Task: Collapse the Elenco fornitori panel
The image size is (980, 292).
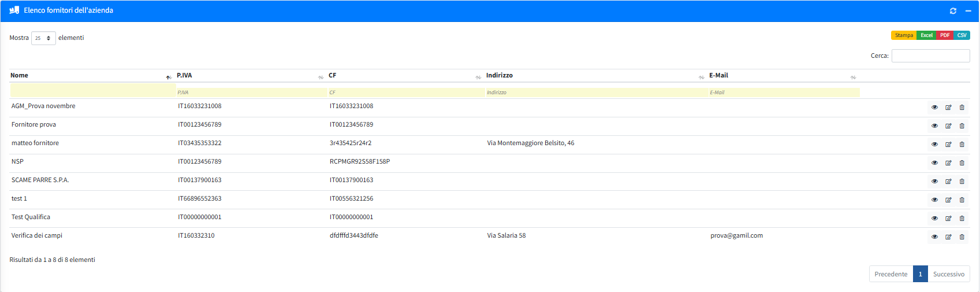Action: click(x=968, y=11)
